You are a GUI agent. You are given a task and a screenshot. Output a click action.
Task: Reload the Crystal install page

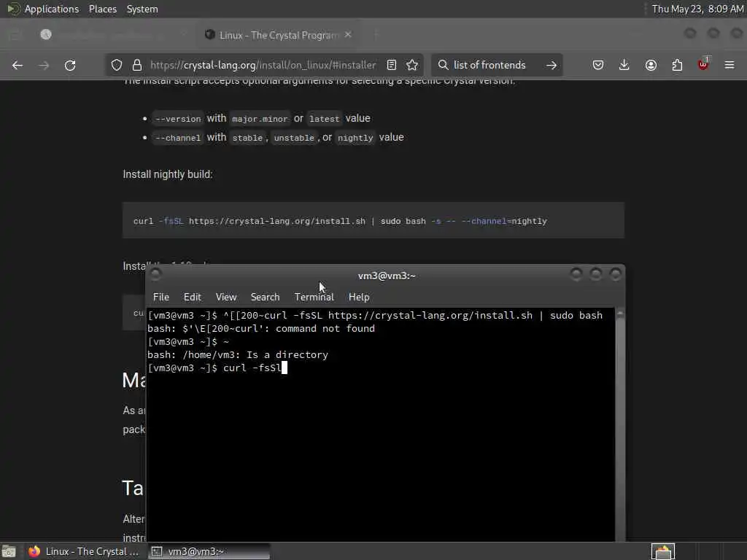70,65
